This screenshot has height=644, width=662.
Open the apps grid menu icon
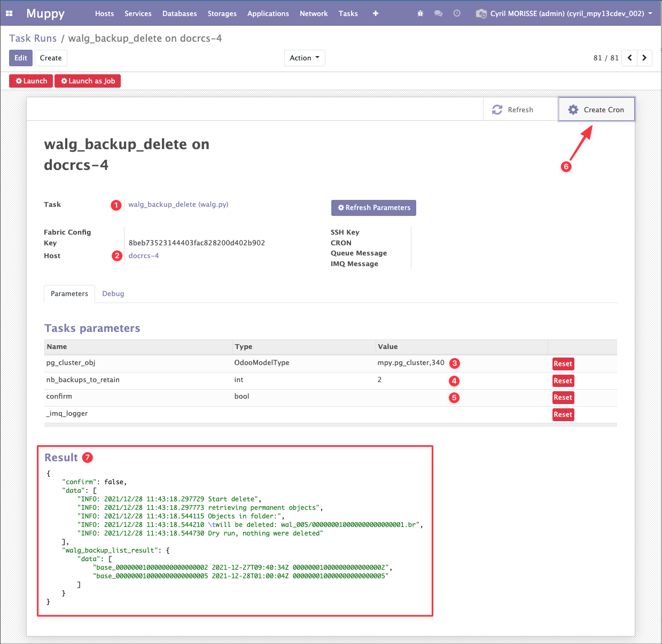point(9,13)
